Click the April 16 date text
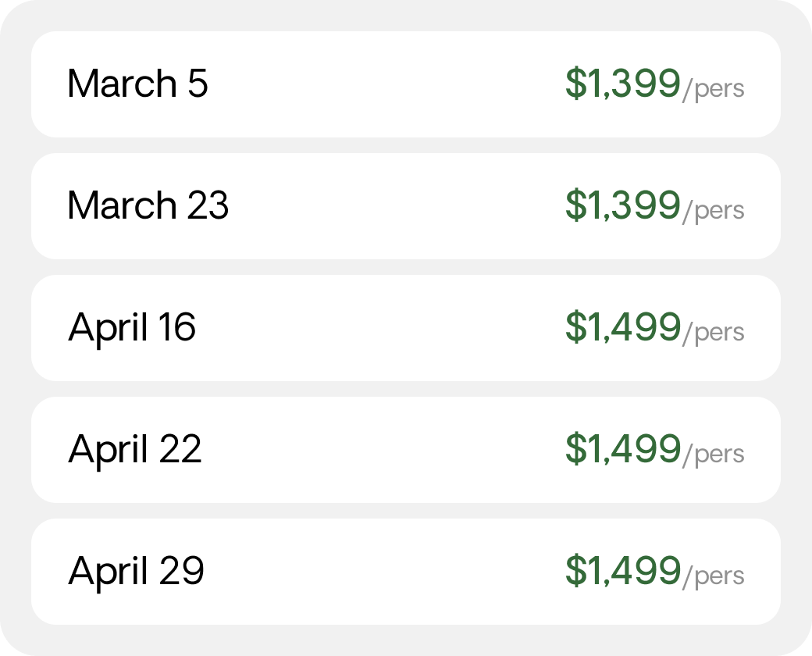This screenshot has height=656, width=812. point(132,329)
